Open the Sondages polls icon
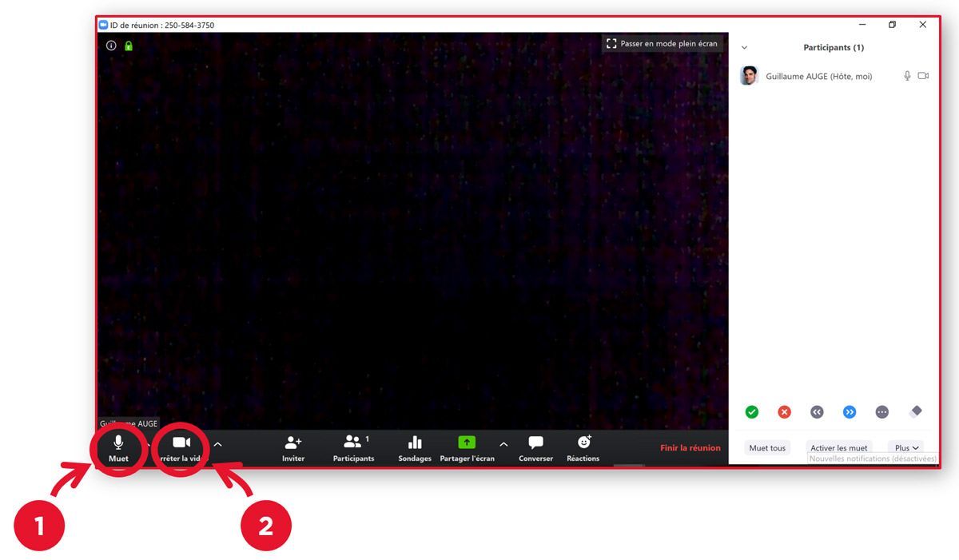Viewport: 959px width, 560px height. point(415,443)
